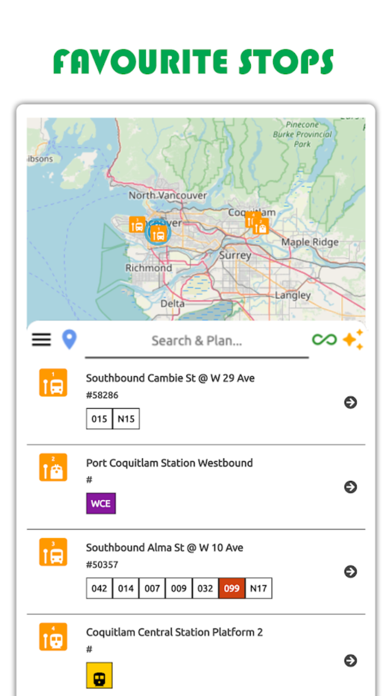
Task: Select route N15 badge
Action: 126,419
